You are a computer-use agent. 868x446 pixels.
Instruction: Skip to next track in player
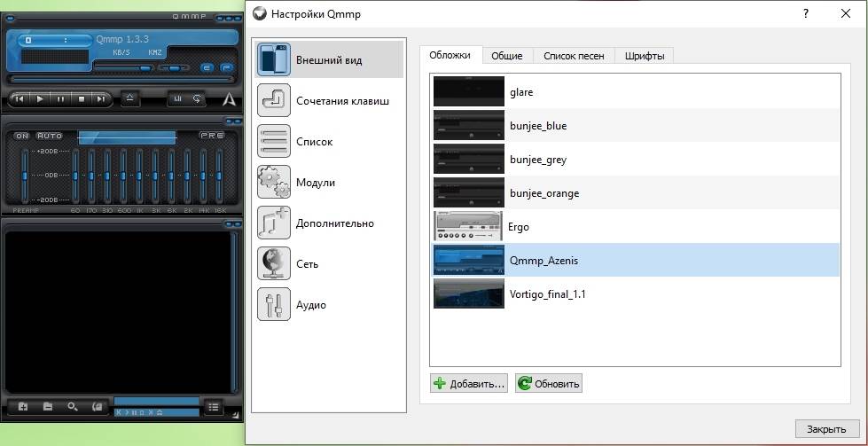[x=101, y=99]
